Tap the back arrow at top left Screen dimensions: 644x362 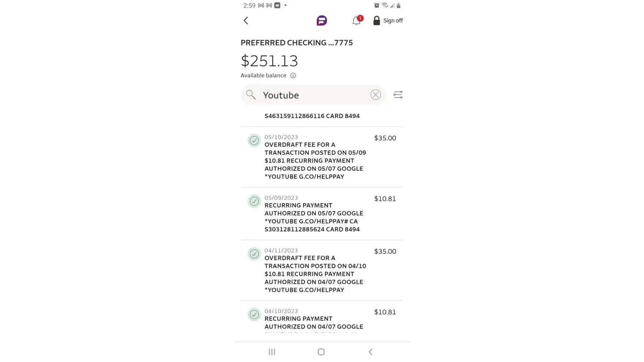[246, 21]
